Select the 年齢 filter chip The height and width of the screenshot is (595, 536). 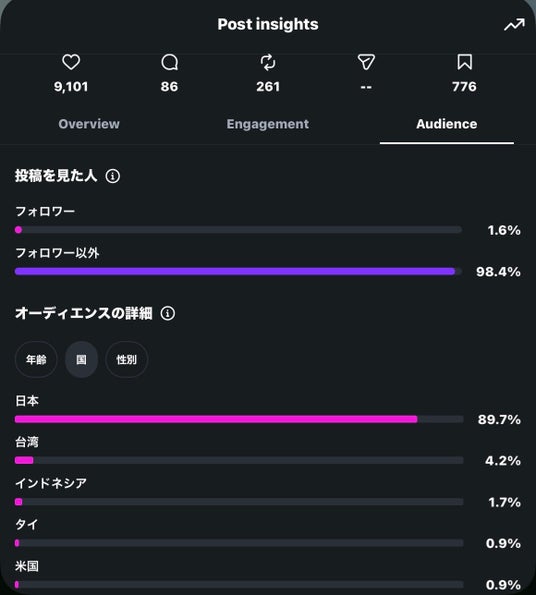pos(36,359)
